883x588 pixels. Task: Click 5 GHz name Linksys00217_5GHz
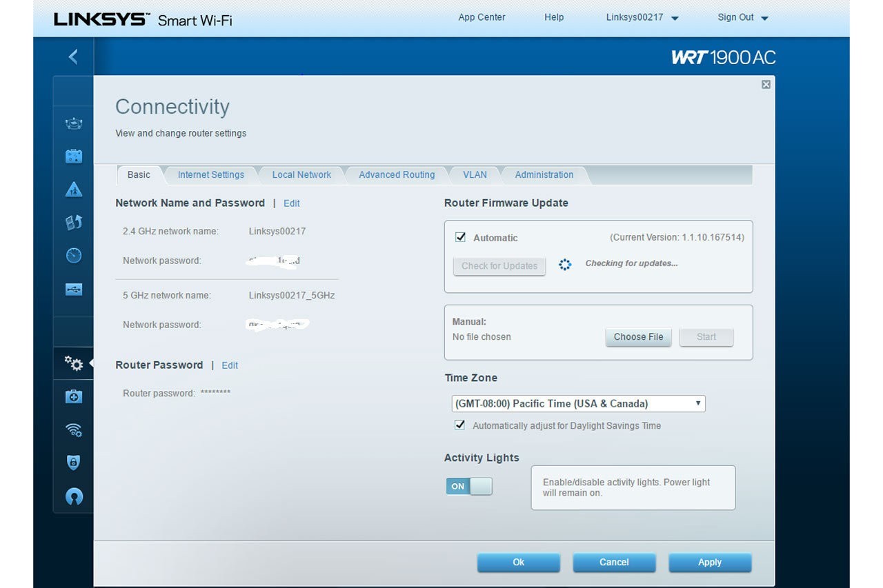click(292, 295)
